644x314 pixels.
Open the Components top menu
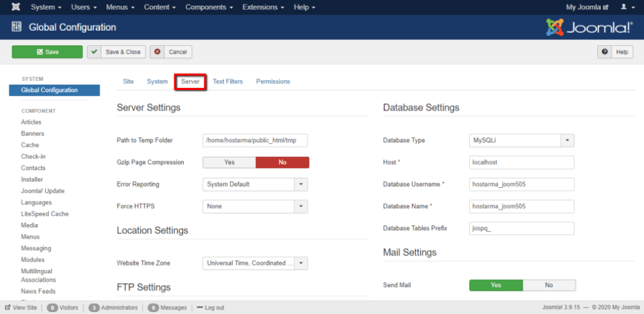209,7
